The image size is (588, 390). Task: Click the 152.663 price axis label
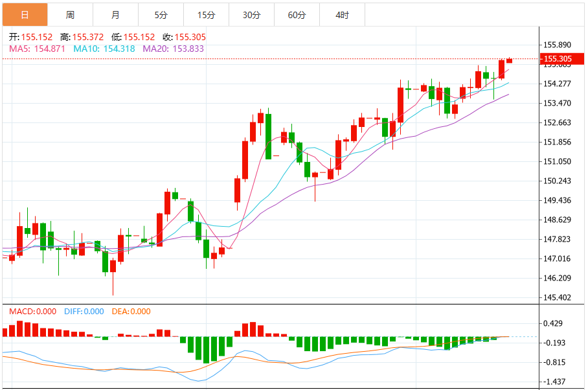pos(558,122)
